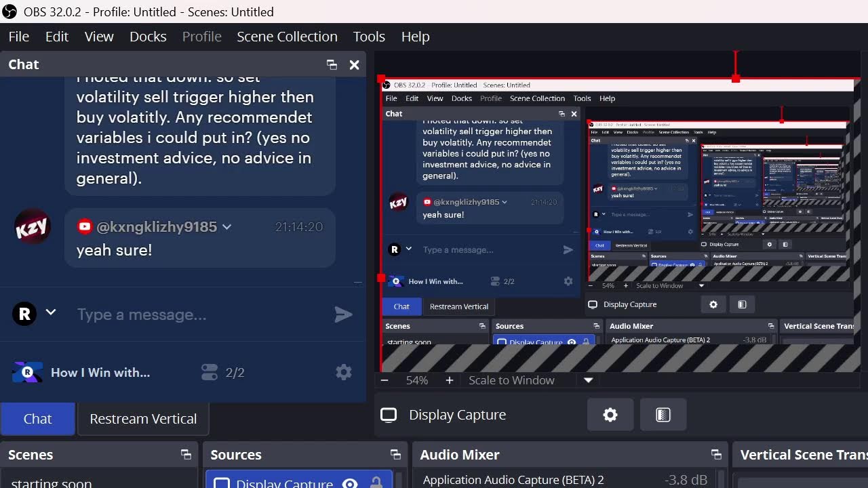Viewport: 868px width, 488px height.
Task: Switch to the Chat tab
Action: [37, 419]
